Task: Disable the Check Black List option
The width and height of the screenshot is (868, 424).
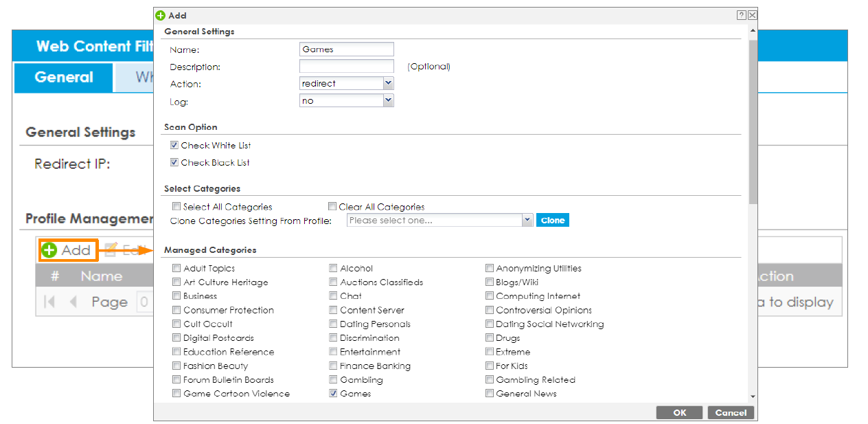Action: point(174,162)
